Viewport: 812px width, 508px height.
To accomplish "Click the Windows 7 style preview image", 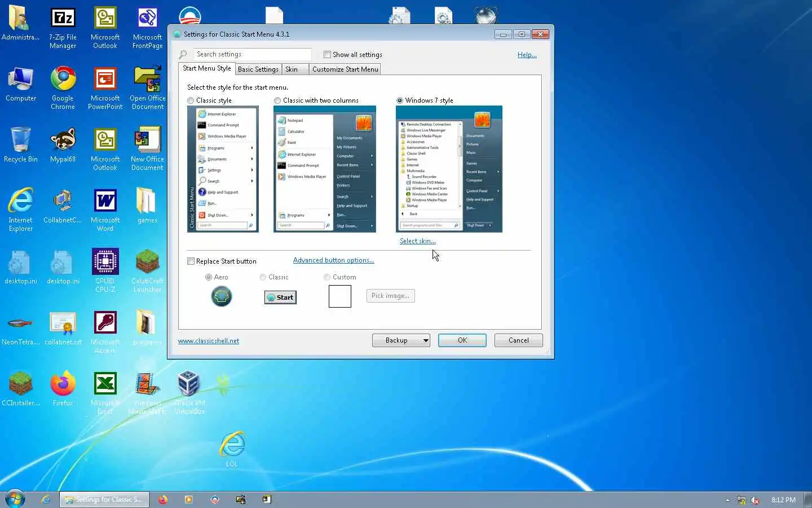I will (449, 169).
